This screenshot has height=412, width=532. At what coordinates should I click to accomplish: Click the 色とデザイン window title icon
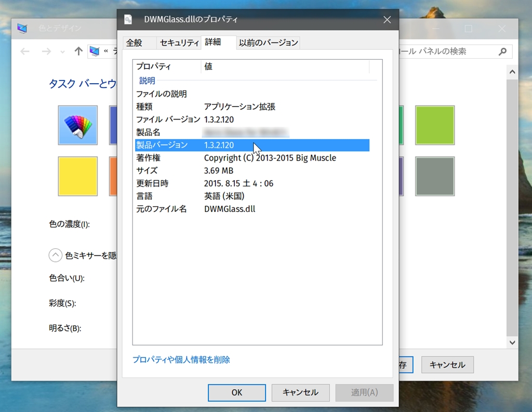click(22, 29)
